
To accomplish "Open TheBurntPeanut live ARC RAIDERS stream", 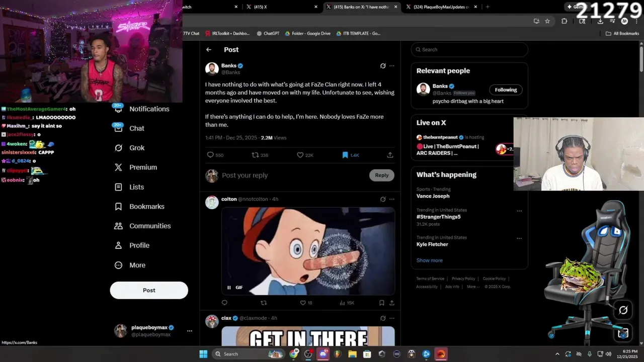I will (x=448, y=150).
